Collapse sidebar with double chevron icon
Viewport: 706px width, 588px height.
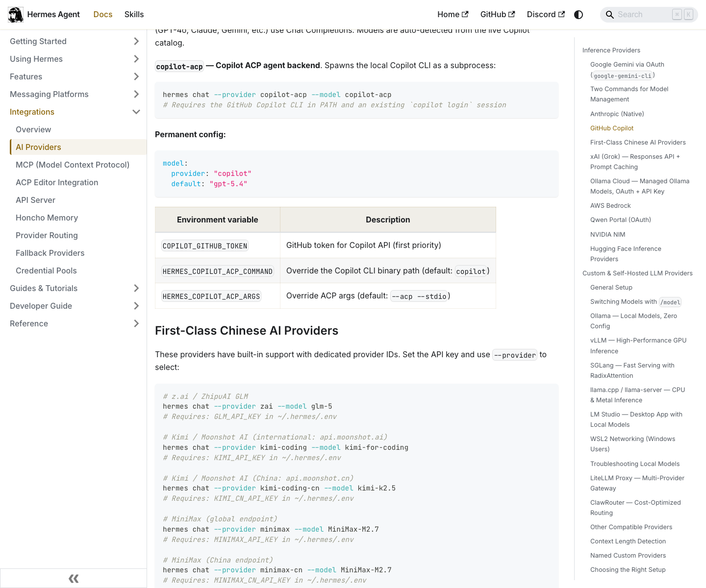[x=74, y=579]
